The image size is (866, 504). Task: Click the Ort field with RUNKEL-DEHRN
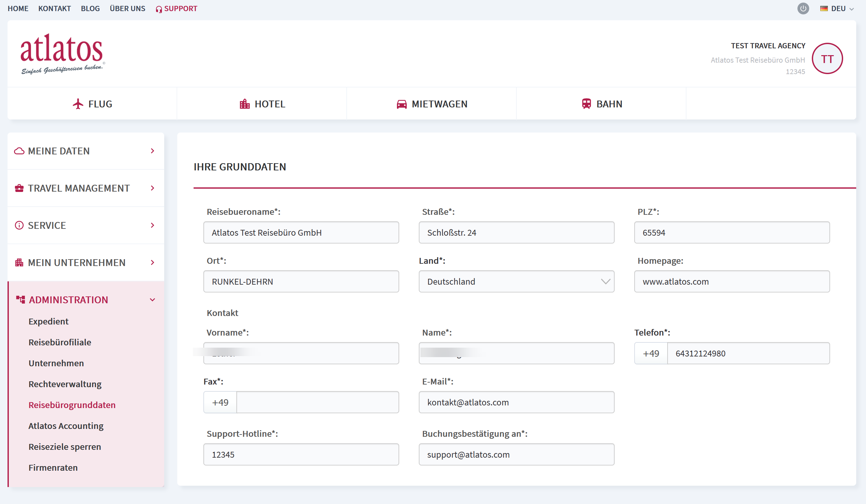point(301,281)
